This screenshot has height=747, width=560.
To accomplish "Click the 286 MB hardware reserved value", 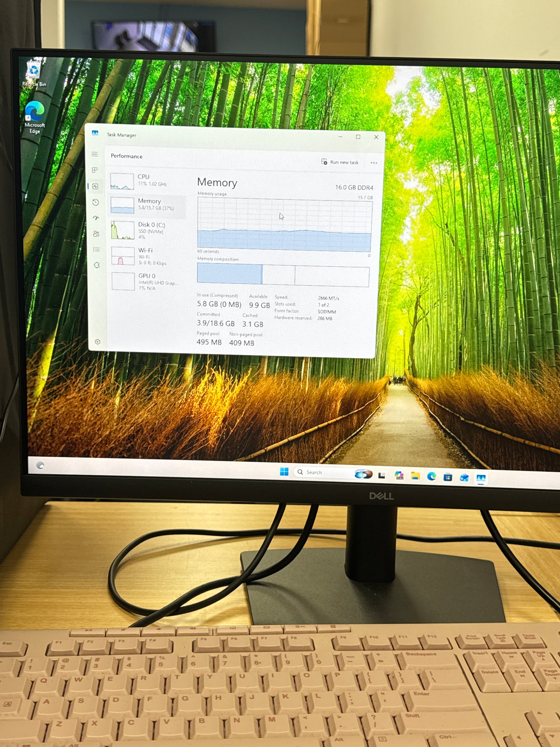I will pos(325,318).
